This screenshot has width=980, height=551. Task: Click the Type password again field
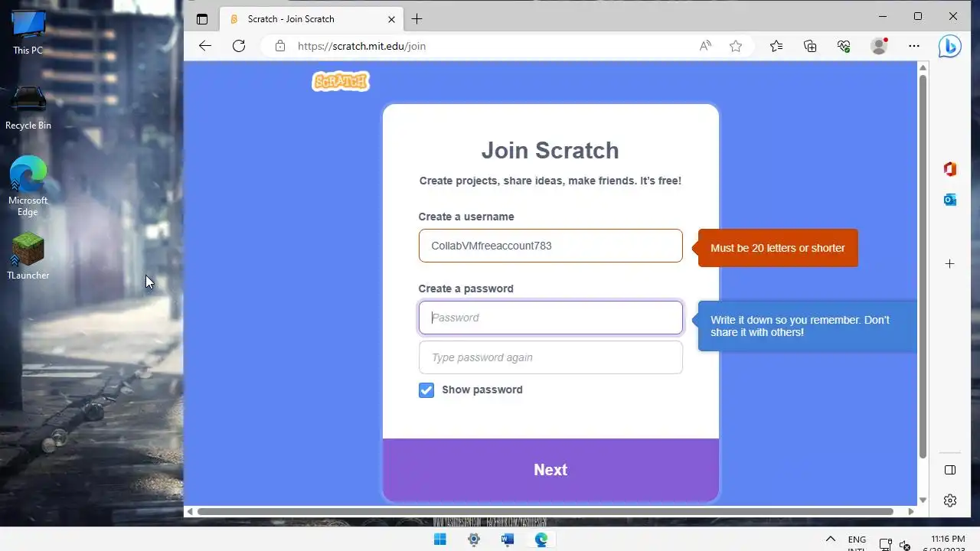point(550,357)
